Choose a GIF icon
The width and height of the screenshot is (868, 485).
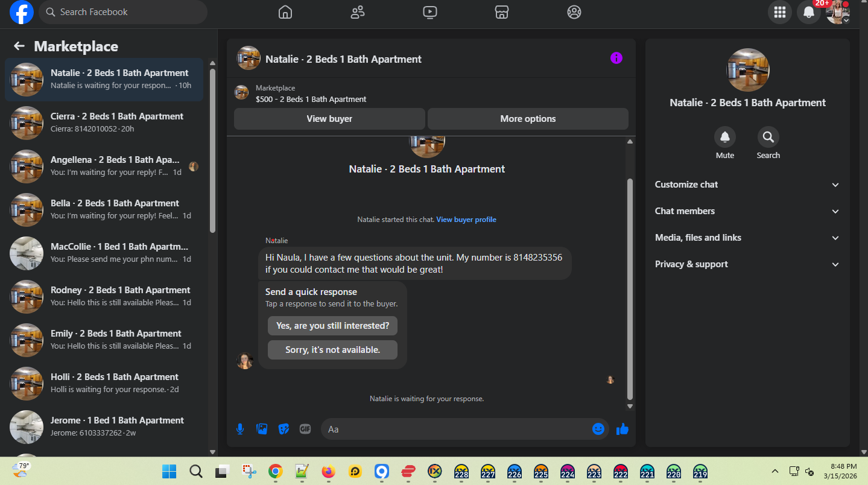(305, 429)
